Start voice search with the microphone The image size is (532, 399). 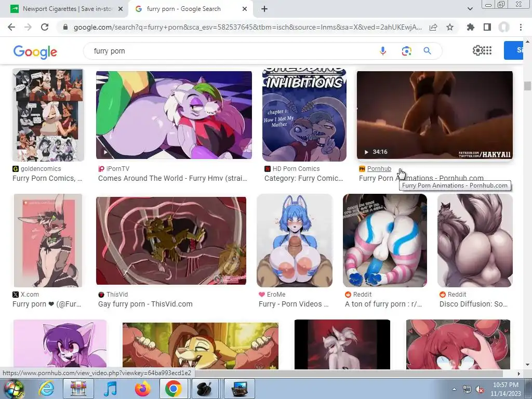pyautogui.click(x=383, y=51)
